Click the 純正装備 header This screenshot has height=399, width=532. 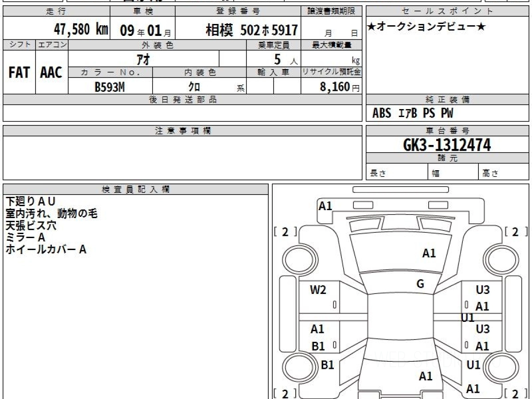tap(447, 100)
